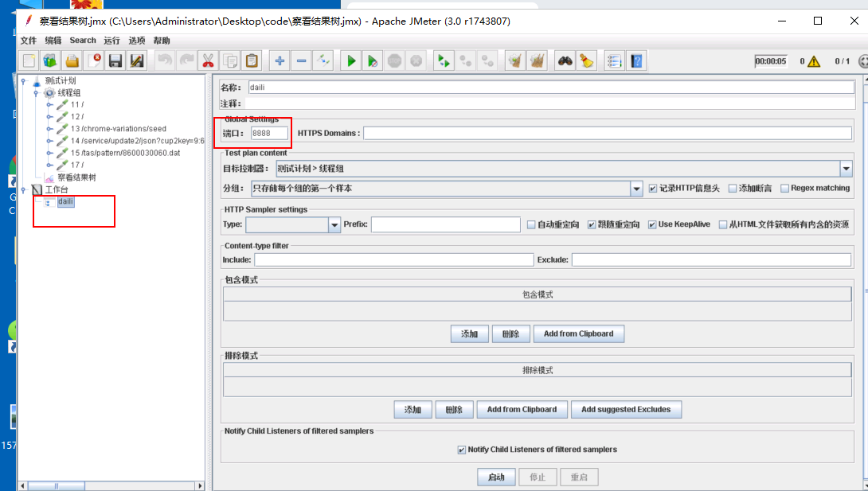Create a new test plan
The height and width of the screenshot is (491, 868).
click(29, 60)
